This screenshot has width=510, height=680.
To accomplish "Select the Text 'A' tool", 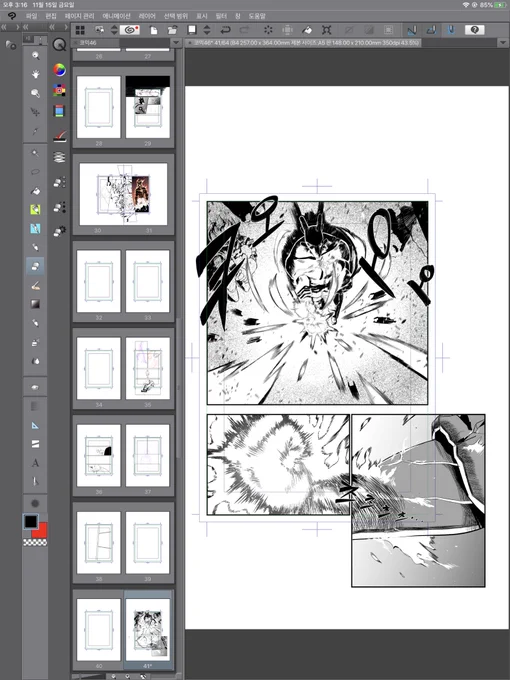I will (x=35, y=463).
